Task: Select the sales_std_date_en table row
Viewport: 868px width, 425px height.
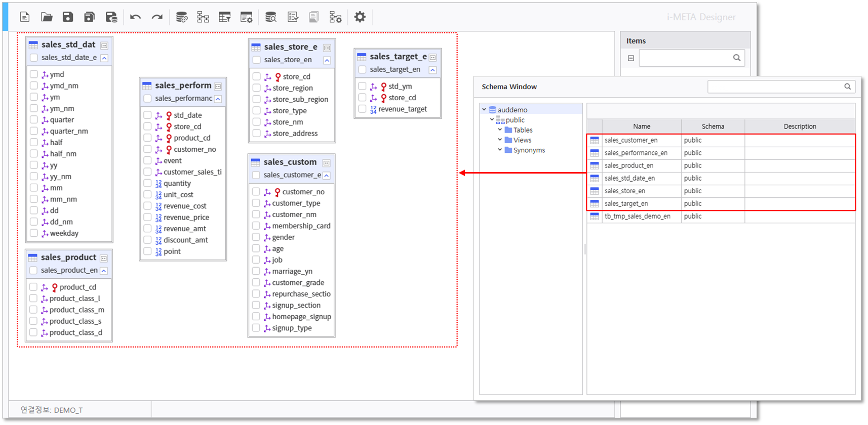Action: pyautogui.click(x=721, y=178)
